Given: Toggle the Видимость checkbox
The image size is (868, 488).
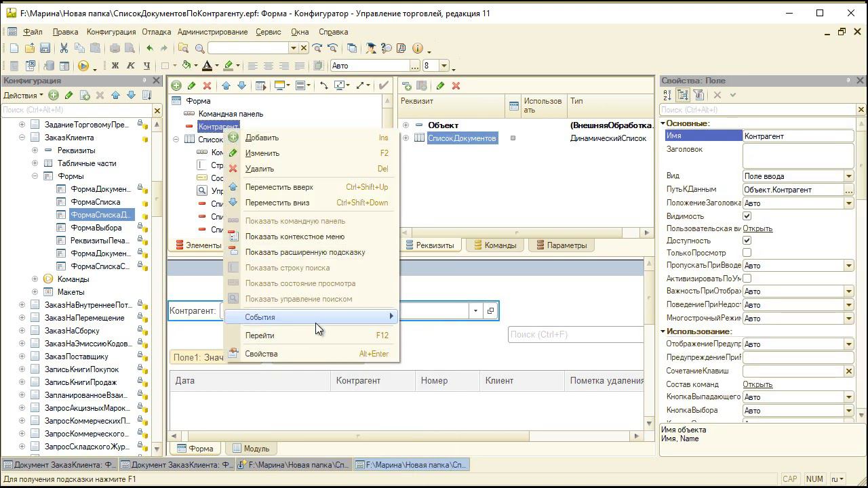Looking at the screenshot, I should click(x=747, y=216).
